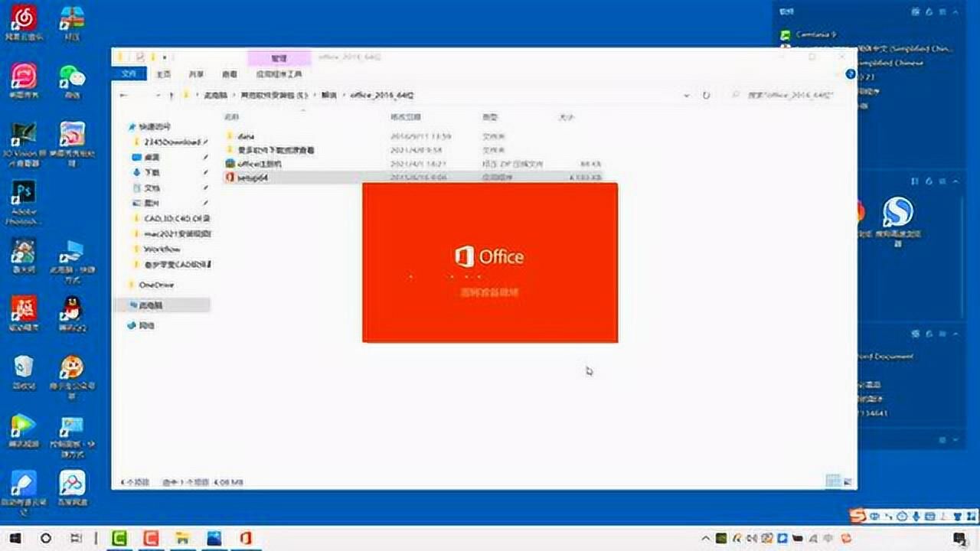Open the Windows Start menu
Image resolution: width=980 pixels, height=551 pixels.
click(14, 539)
